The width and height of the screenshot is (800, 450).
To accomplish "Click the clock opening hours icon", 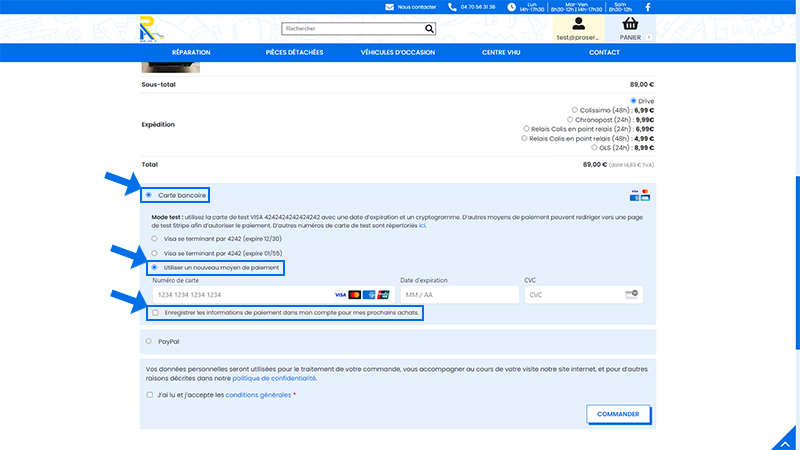I will coord(511,7).
